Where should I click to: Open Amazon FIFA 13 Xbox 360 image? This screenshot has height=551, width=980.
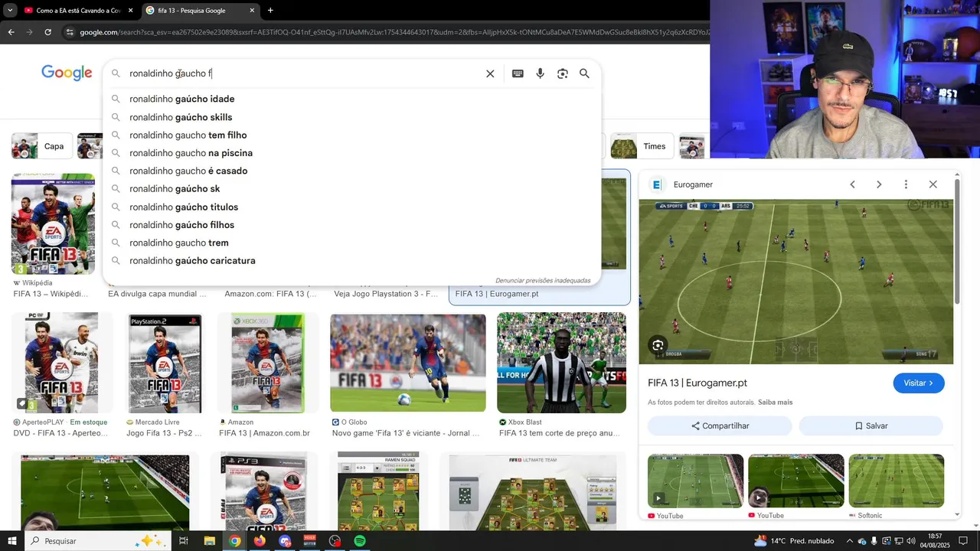pos(268,363)
